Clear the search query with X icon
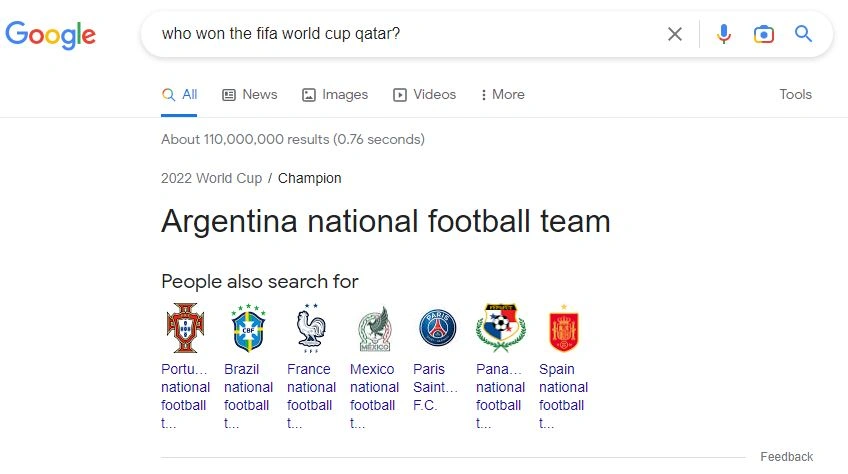 point(675,35)
